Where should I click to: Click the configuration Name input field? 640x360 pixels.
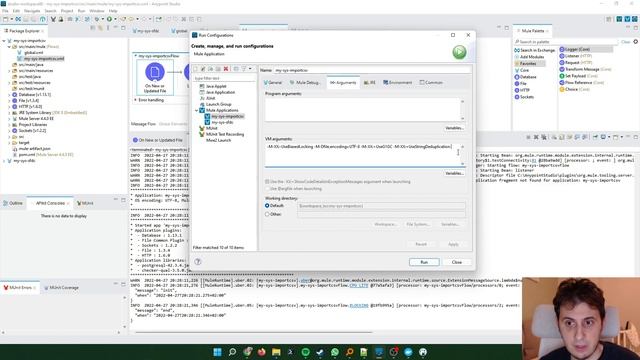pyautogui.click(x=372, y=70)
